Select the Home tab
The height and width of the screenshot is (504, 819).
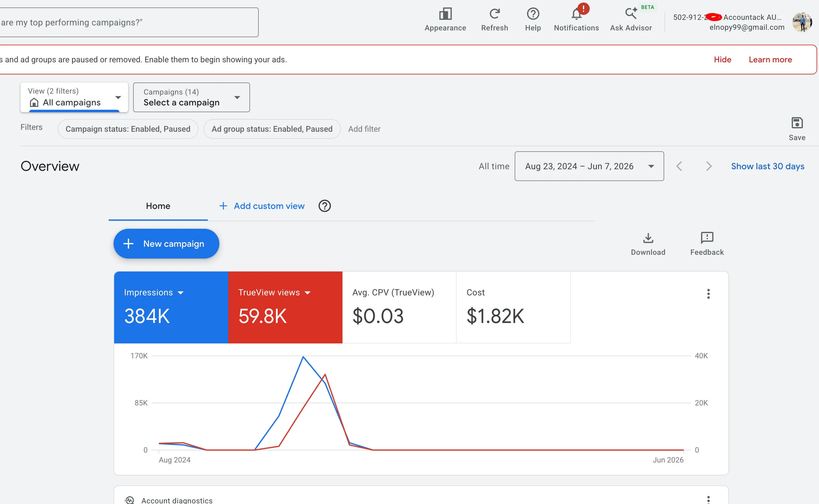click(x=158, y=206)
